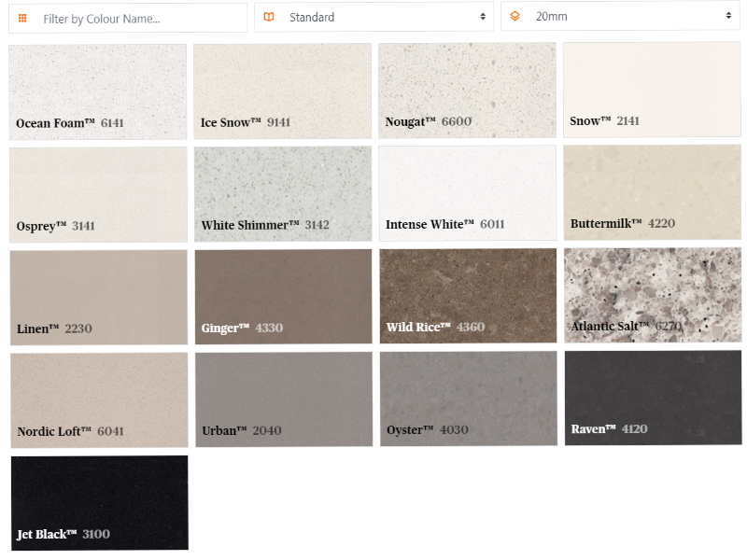Pick the Intense White 6011 sample
The image size is (747, 560).
[x=467, y=192]
